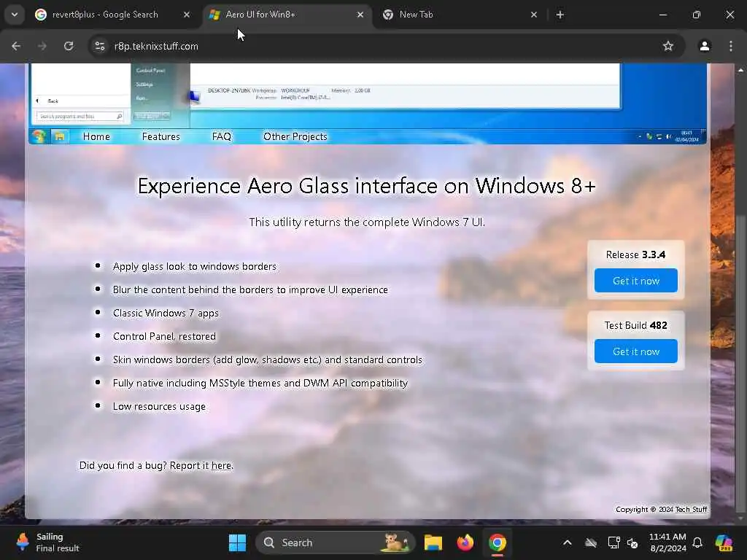Viewport: 747px width, 560px height.
Task: Open the Copilot preview icon
Action: (724, 542)
